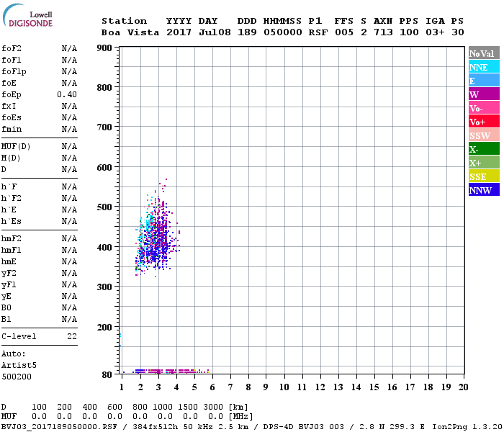The height and width of the screenshot is (432, 504).
Task: Click the foEp value 0.40
Action: click(x=67, y=95)
